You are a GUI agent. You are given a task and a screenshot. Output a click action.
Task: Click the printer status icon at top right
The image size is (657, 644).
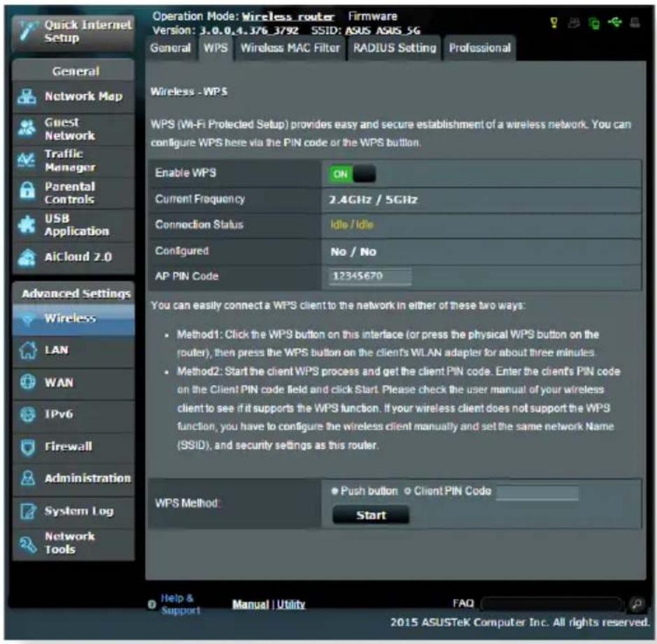click(635, 22)
